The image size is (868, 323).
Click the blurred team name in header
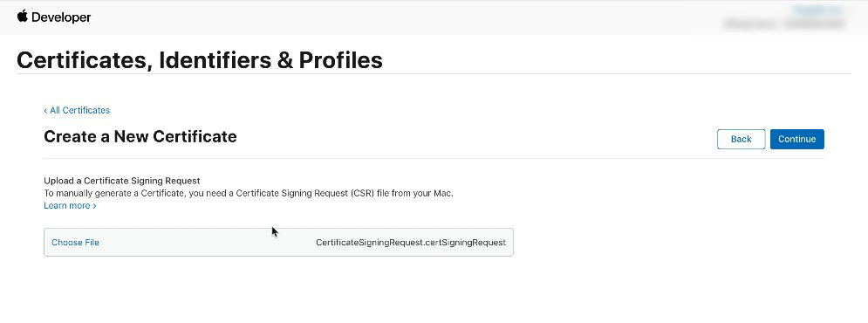click(x=784, y=24)
